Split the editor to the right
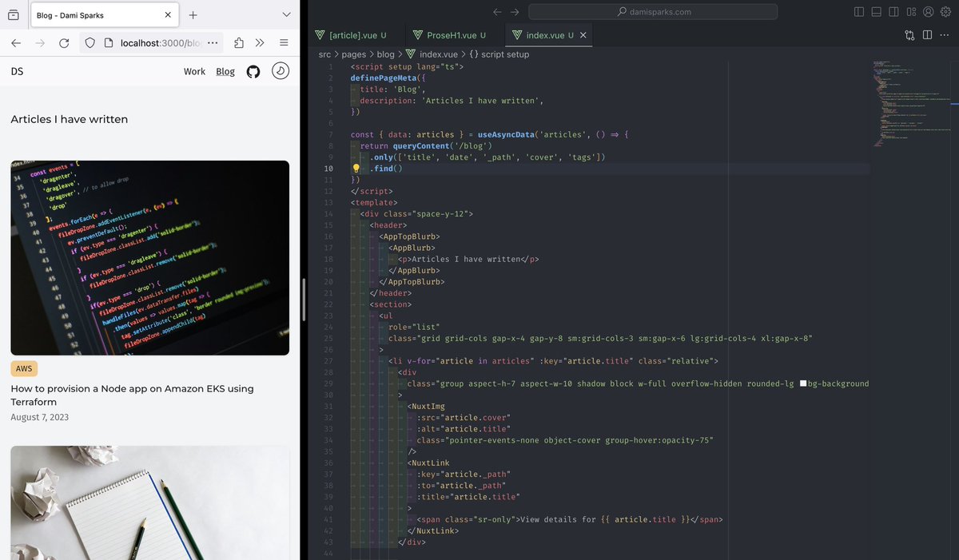Screen dimensions: 959x560 click(927, 35)
